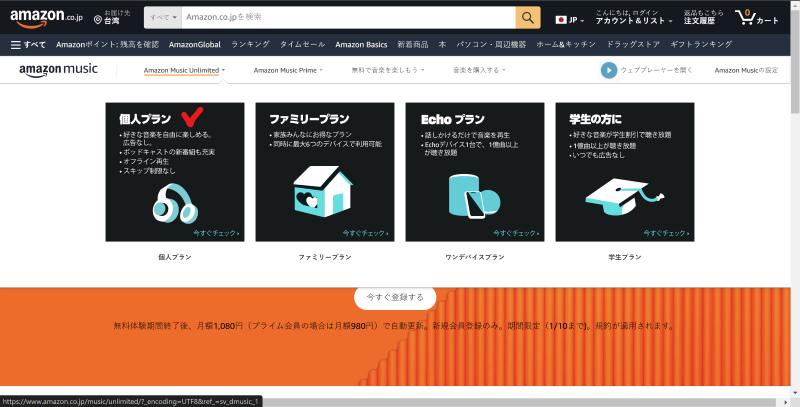Click the Echo プラン card heading

coord(453,119)
